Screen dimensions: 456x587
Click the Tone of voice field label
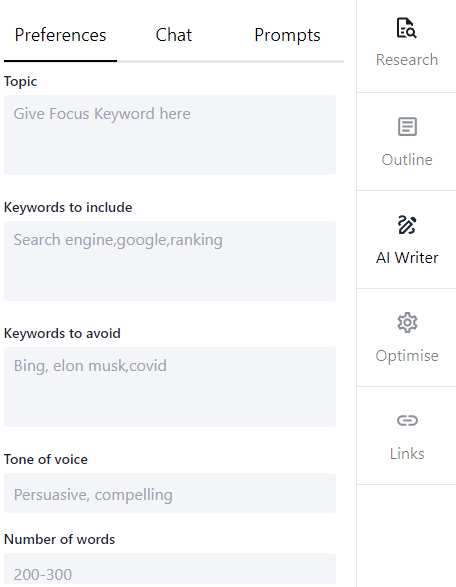[x=46, y=459]
